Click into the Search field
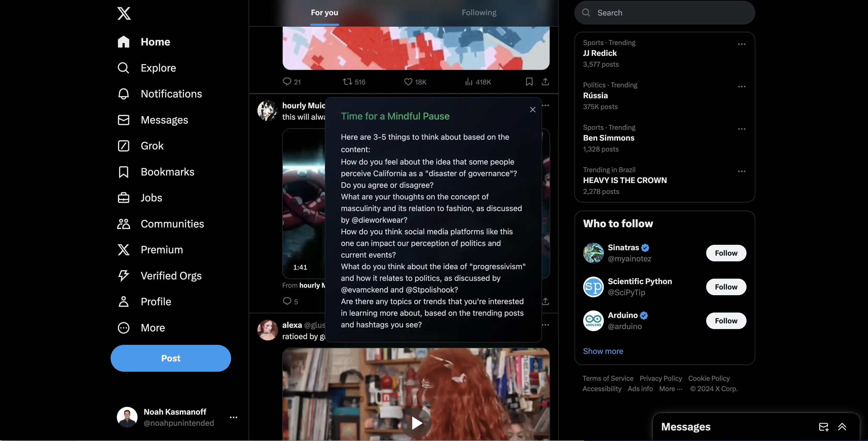The image size is (868, 441). [x=664, y=13]
